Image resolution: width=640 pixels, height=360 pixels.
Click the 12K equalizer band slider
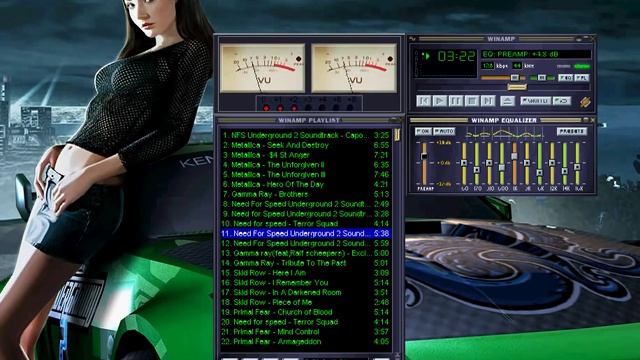coord(552,163)
